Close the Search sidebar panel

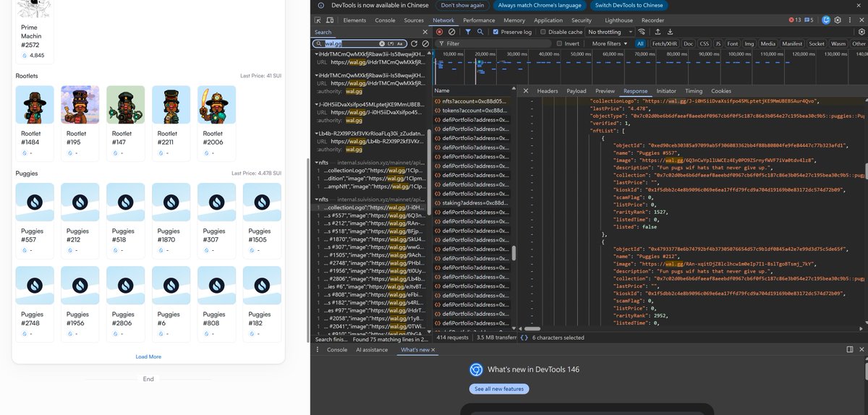[425, 32]
